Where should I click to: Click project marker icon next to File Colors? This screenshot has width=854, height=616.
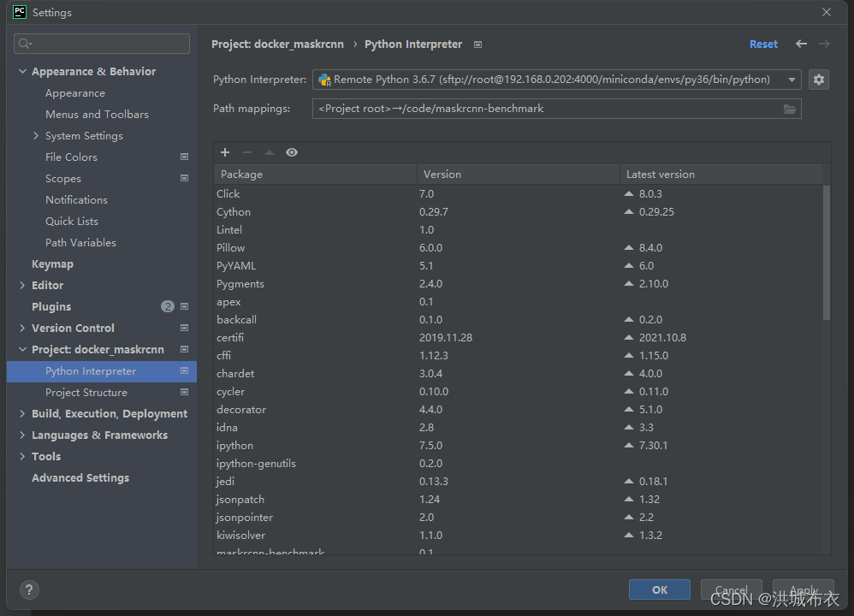click(x=185, y=157)
